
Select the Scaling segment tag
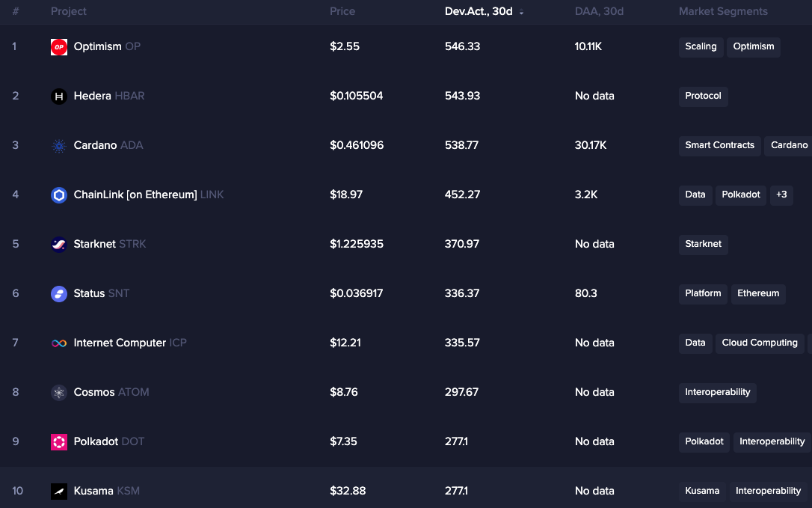point(701,46)
